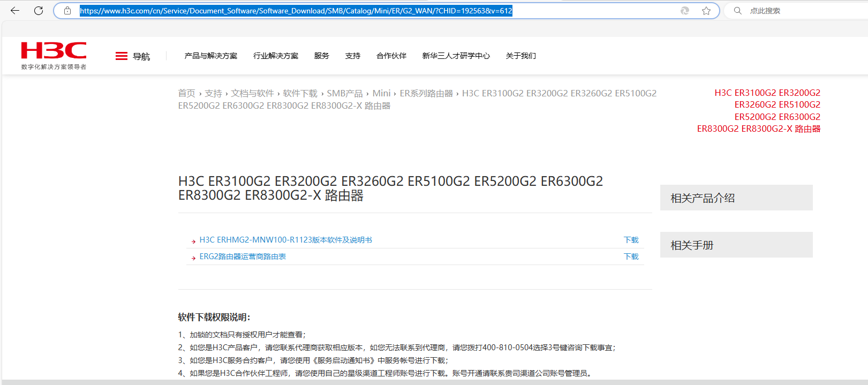
Task: Click the search magnifier icon
Action: [738, 11]
